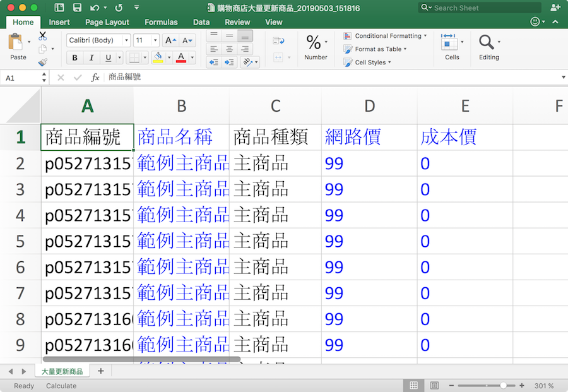568x392 pixels.
Task: Undo the last action
Action: 95,8
